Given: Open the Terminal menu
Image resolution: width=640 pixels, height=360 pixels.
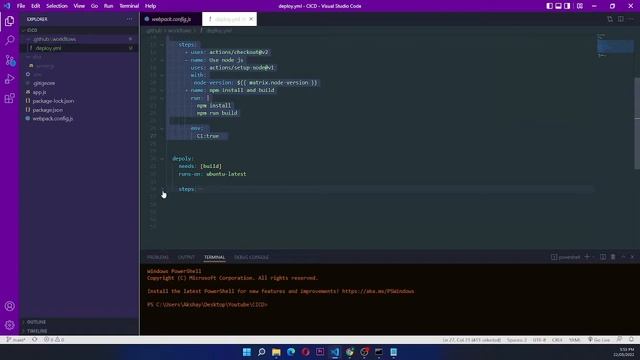Looking at the screenshot, I should click(x=129, y=6).
